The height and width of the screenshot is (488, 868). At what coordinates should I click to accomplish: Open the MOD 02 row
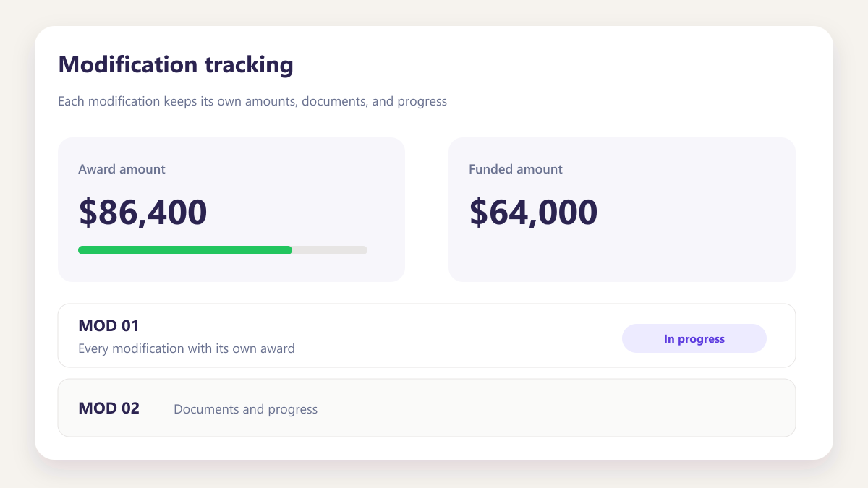[x=427, y=408]
